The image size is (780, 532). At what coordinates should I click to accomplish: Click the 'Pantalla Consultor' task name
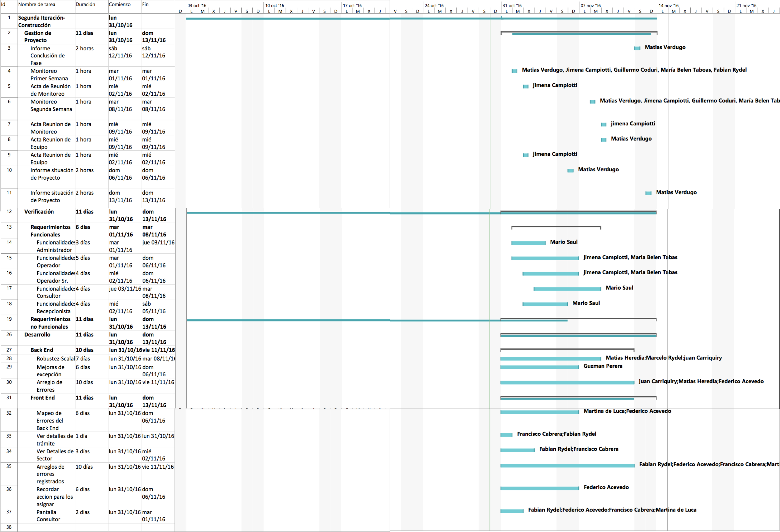(48, 516)
